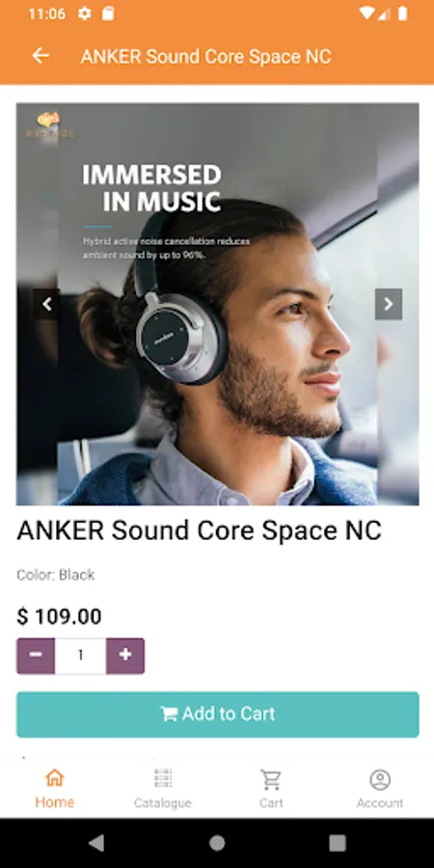Open the Account tab
The width and height of the screenshot is (434, 868).
coord(380,789)
